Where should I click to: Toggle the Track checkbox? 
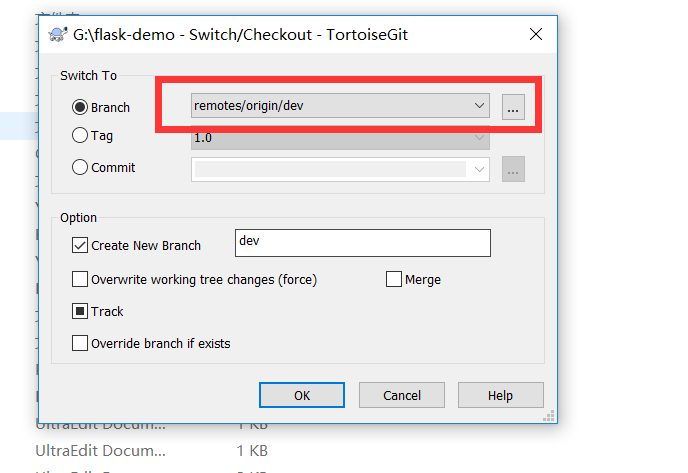click(79, 311)
